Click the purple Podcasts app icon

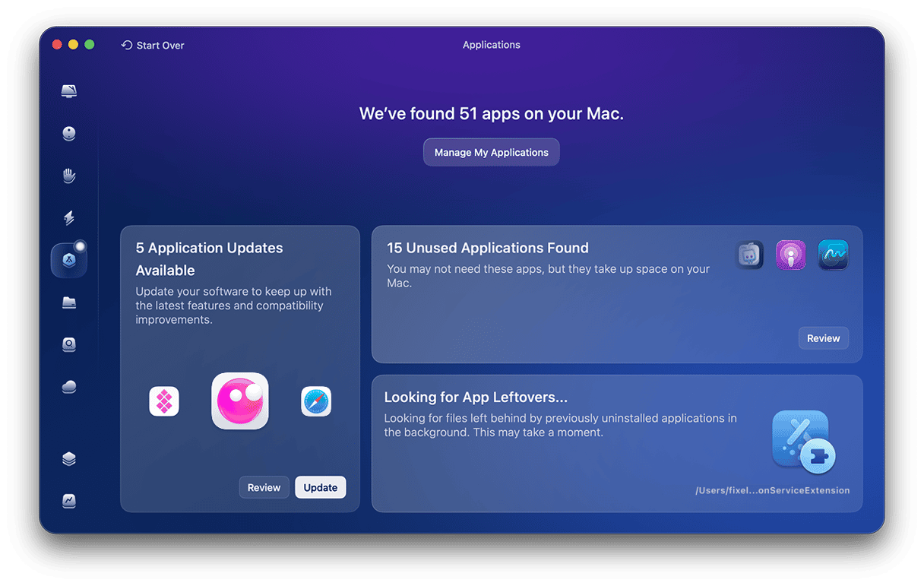click(x=791, y=255)
